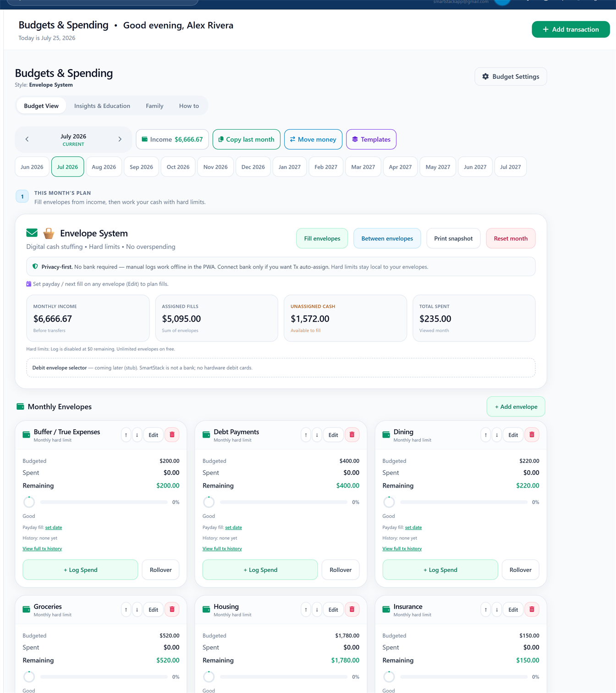The image size is (616, 693).
Task: Open Income $6,666.67 button
Action: coord(172,139)
